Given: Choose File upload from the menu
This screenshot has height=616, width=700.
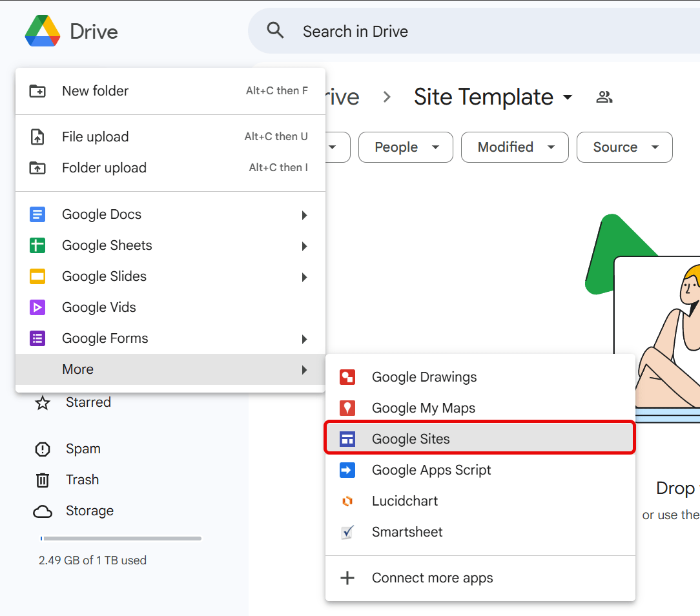Looking at the screenshot, I should click(170, 137).
